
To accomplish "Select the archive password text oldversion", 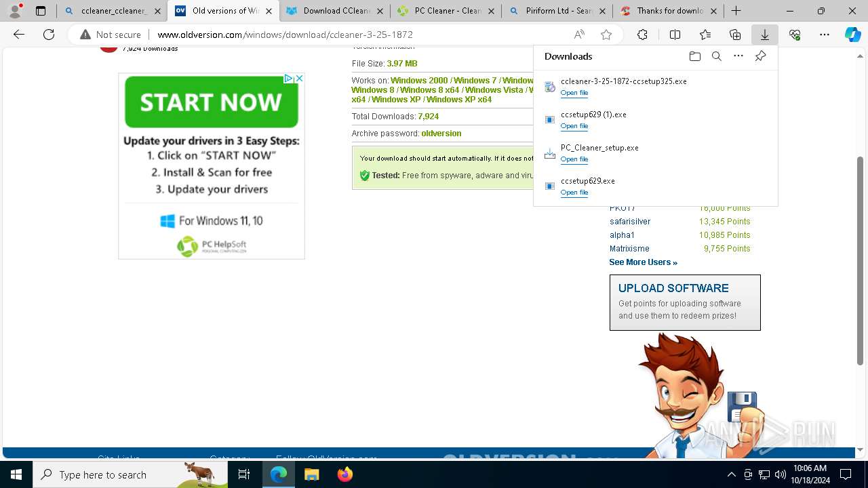I will coord(441,134).
